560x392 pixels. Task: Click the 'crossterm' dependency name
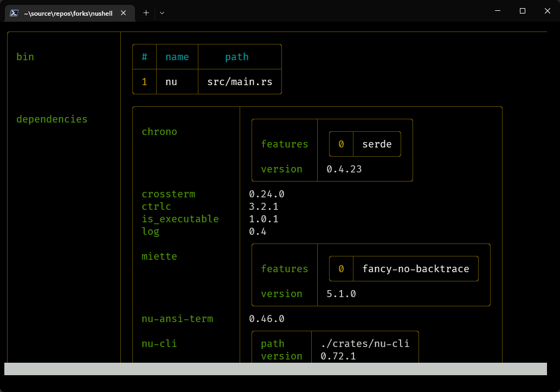(168, 194)
